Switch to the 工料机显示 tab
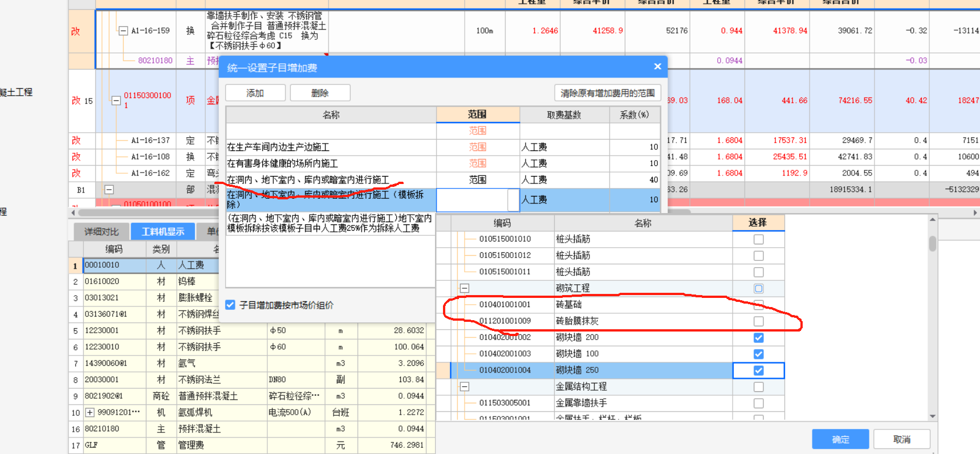This screenshot has height=454, width=980. coord(163,231)
